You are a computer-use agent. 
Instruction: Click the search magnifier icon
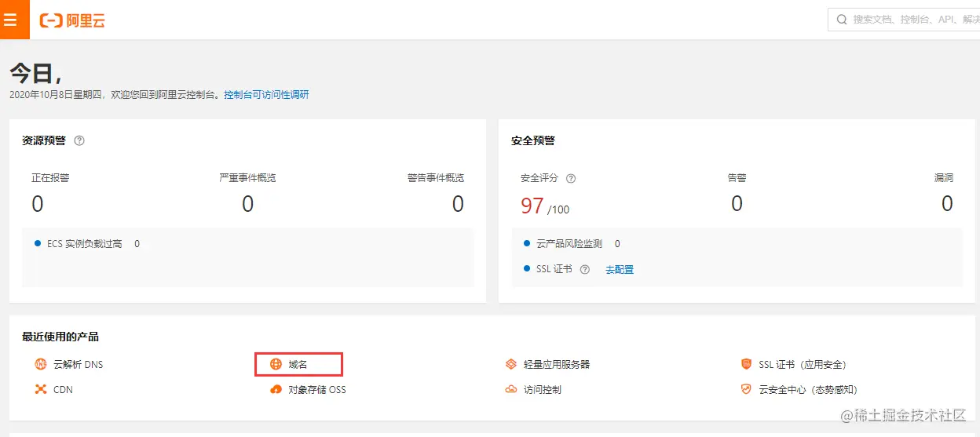[x=842, y=20]
